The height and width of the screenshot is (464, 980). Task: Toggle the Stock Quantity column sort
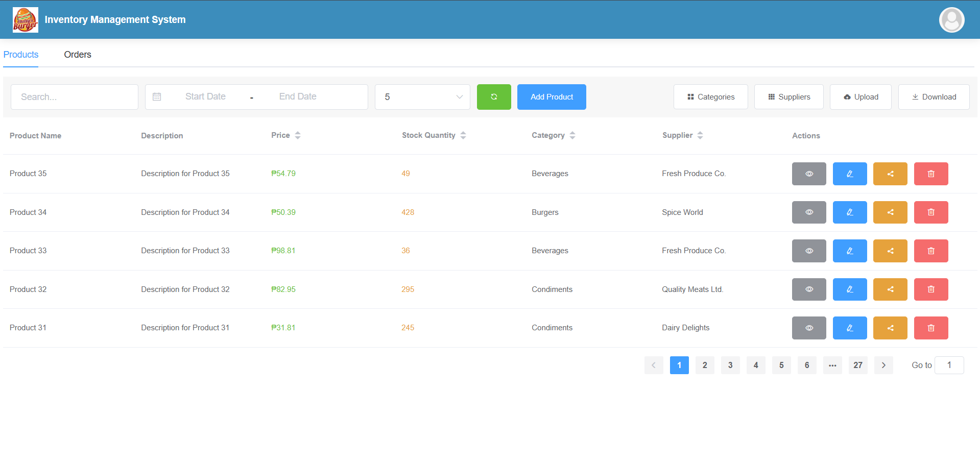[463, 135]
